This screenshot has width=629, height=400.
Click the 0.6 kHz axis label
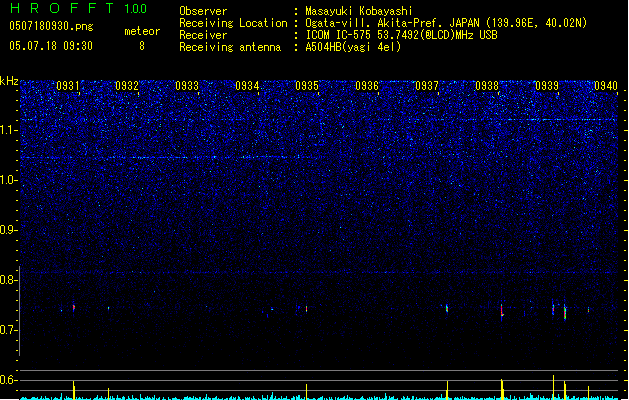click(8, 380)
